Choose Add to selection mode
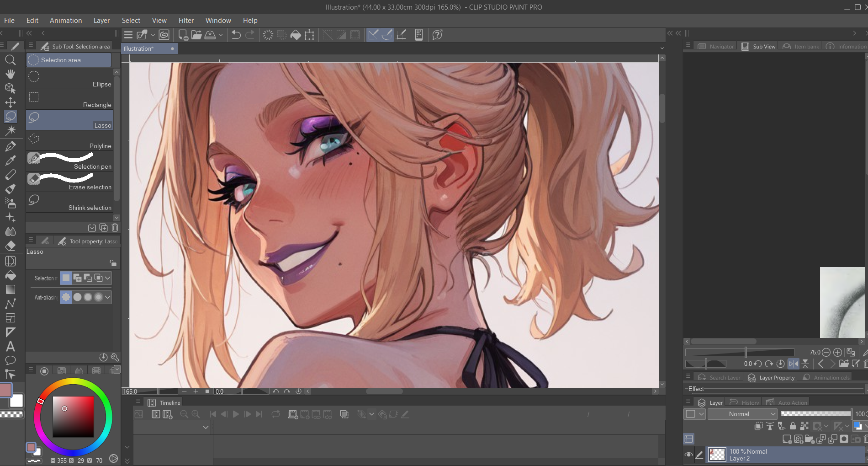Viewport: 868px width, 466px height. pyautogui.click(x=77, y=278)
